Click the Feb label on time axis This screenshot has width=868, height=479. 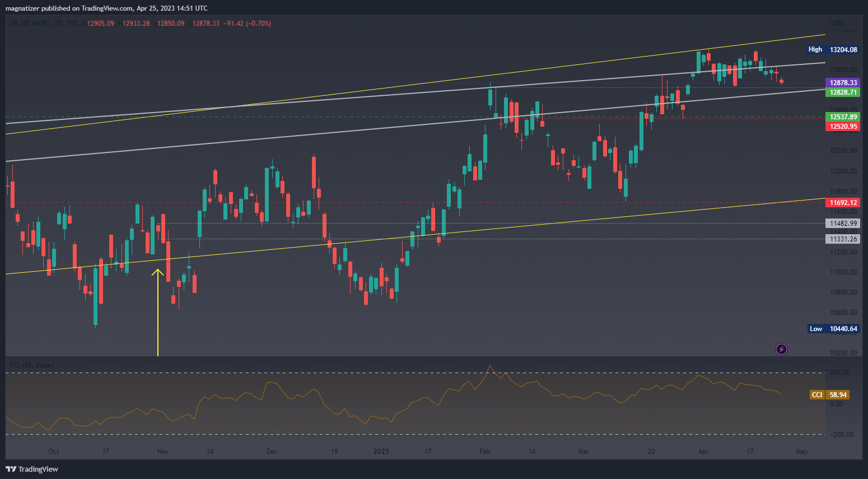point(485,452)
